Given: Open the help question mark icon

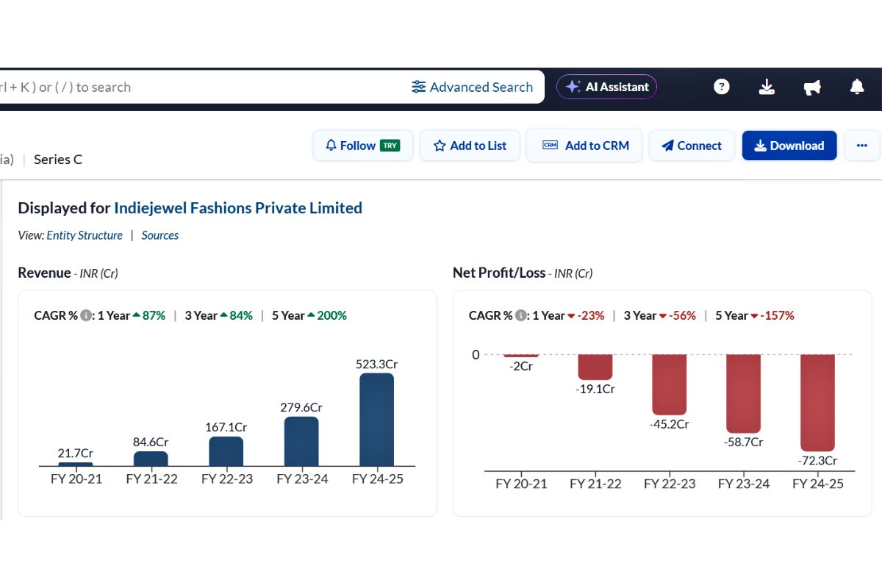Looking at the screenshot, I should (x=722, y=87).
